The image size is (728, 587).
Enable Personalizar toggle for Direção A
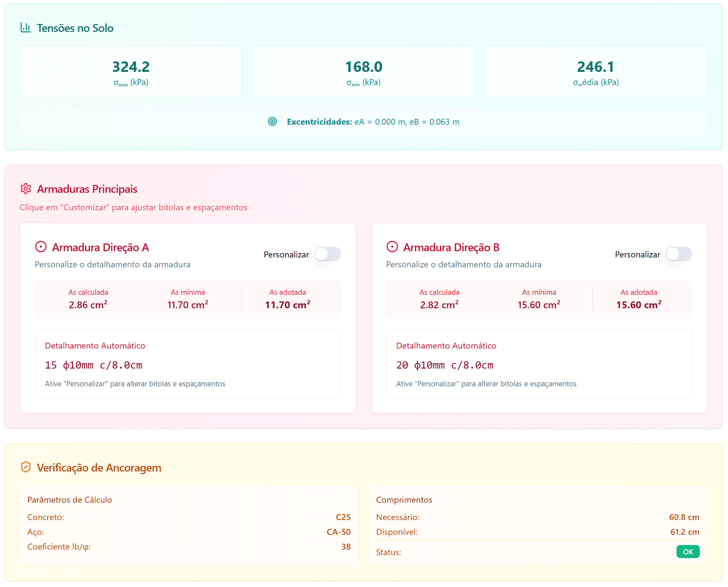(x=327, y=254)
